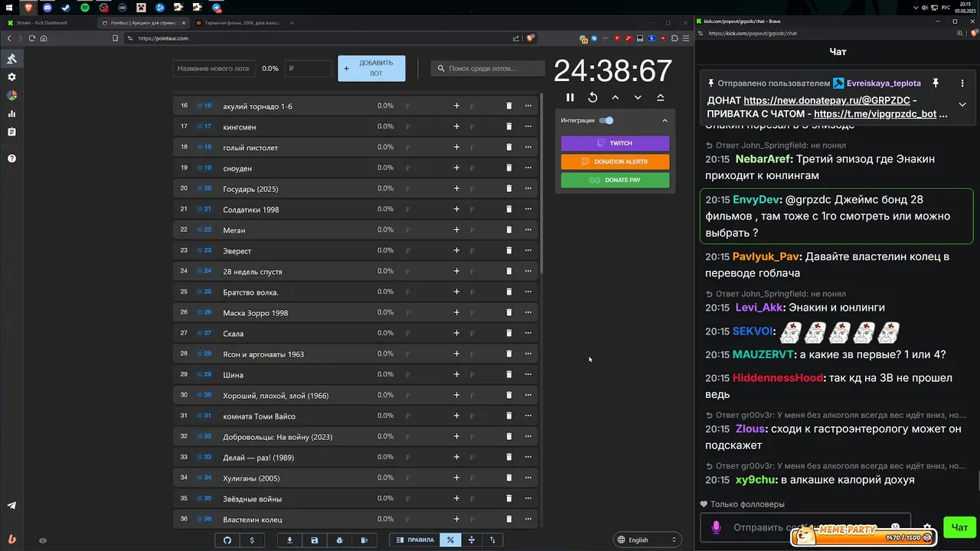Click the Чат send button in chat window
Image resolution: width=980 pixels, height=551 pixels.
959,527
